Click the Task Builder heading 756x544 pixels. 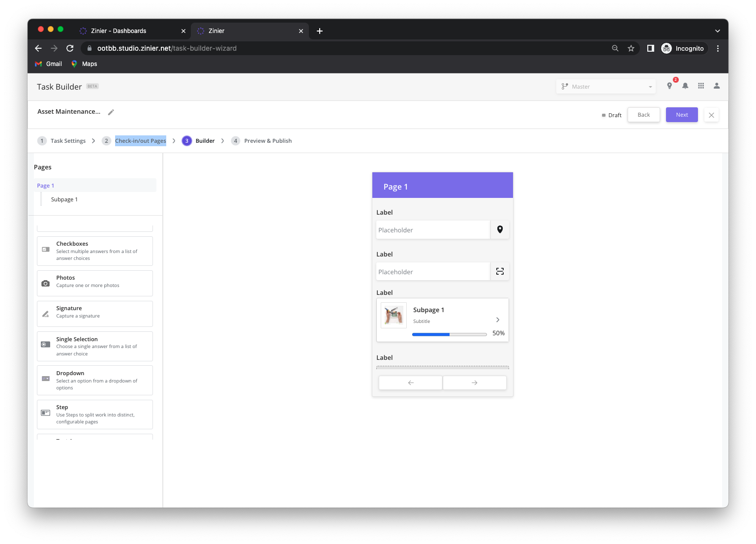pos(60,87)
